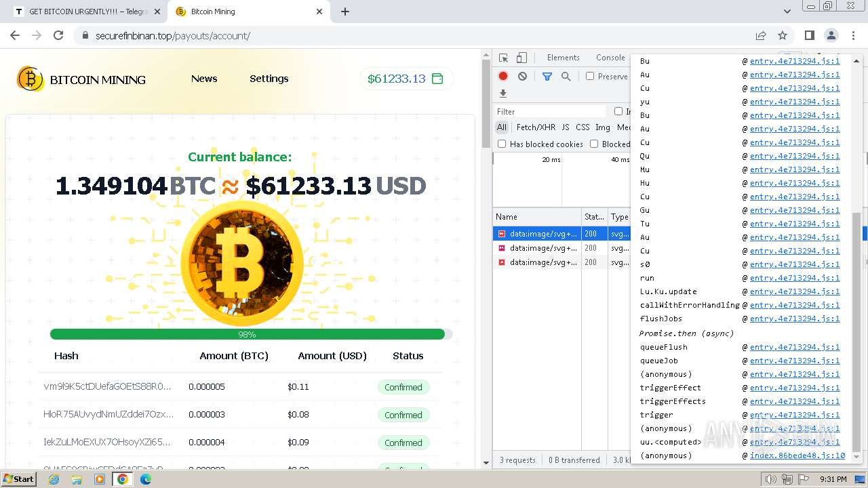Click the browser back arrow

15,35
